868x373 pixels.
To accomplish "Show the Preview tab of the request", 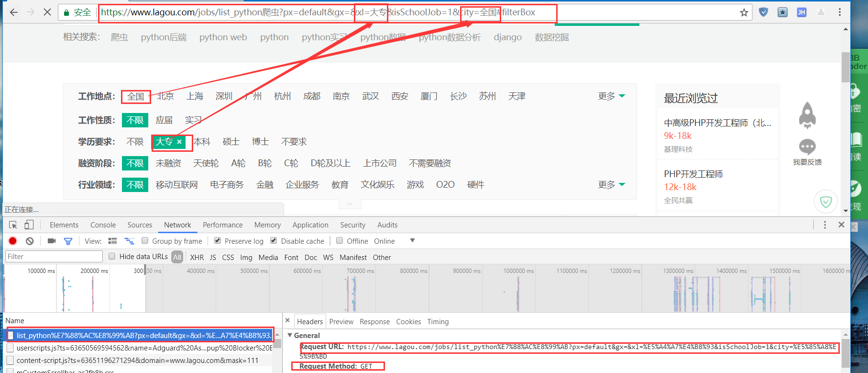I will click(x=341, y=322).
